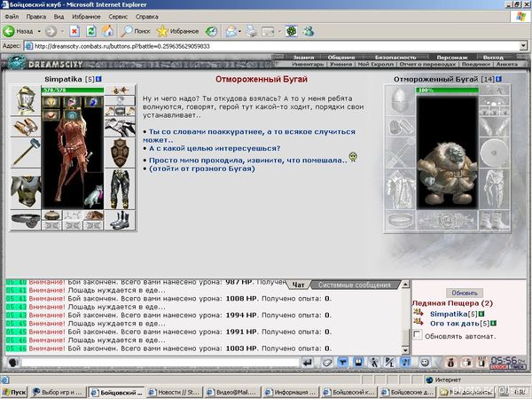
Task: Open the Правка menu
Action: [x=36, y=16]
